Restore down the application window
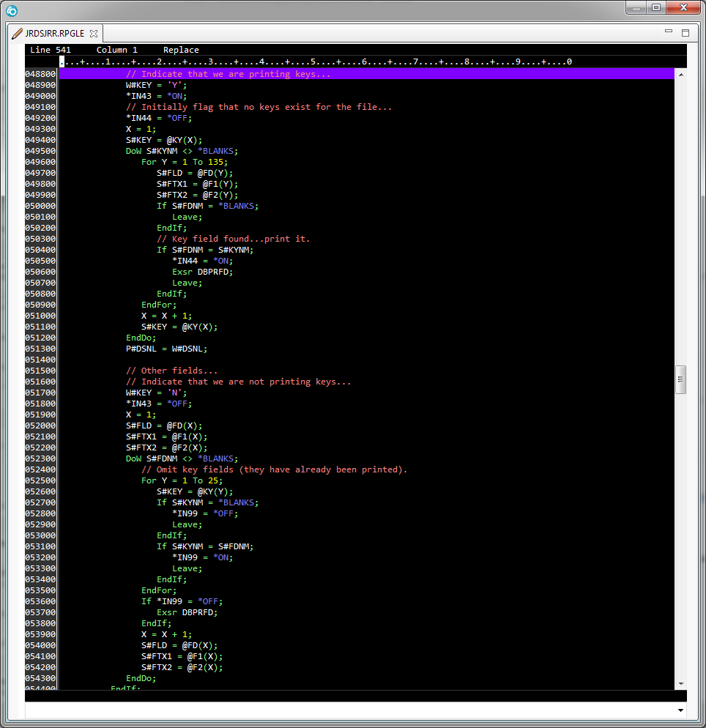The image size is (706, 728). pos(656,7)
